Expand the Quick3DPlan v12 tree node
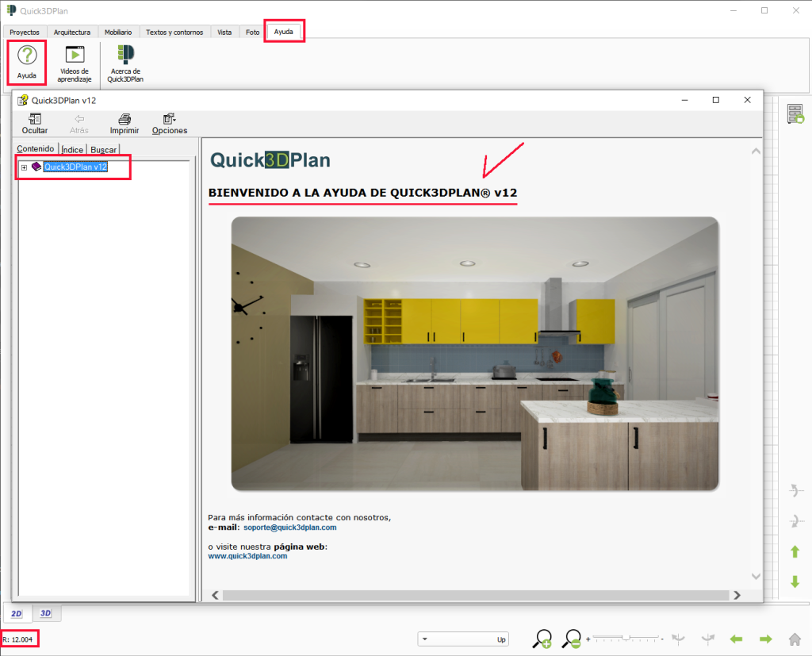The image size is (812, 656). (x=24, y=167)
